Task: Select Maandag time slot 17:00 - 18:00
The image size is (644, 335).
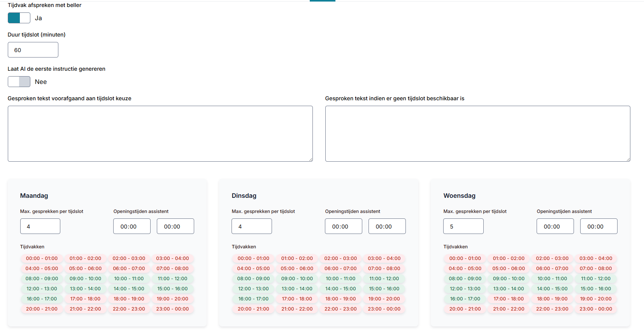Action: pyautogui.click(x=85, y=299)
